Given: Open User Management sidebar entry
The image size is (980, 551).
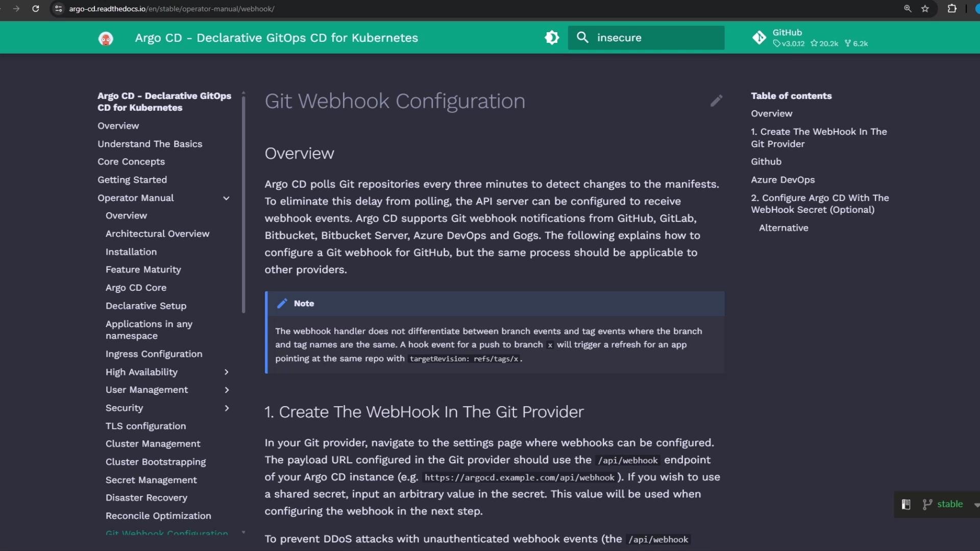Looking at the screenshot, I should [x=146, y=390].
